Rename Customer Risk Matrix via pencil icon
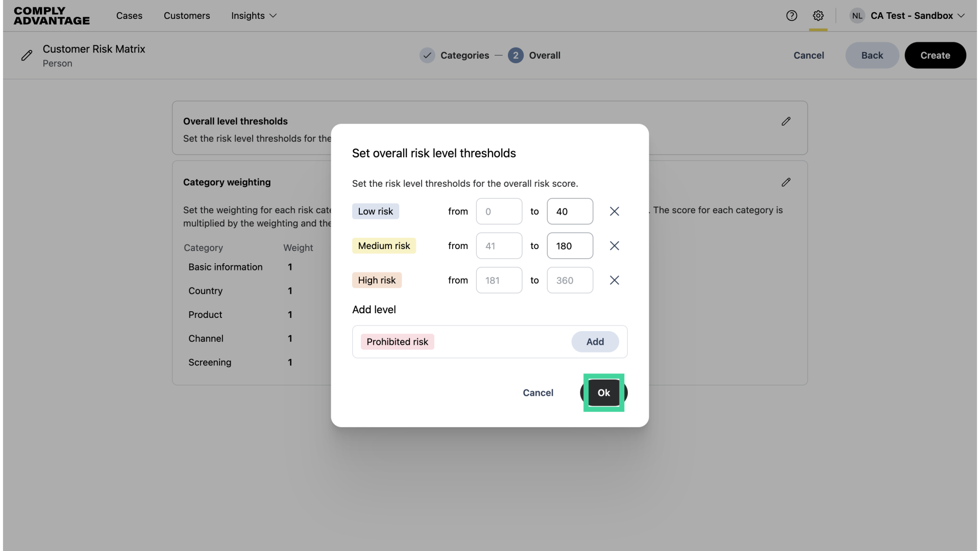Screen dimensions: 980x551 [27, 56]
